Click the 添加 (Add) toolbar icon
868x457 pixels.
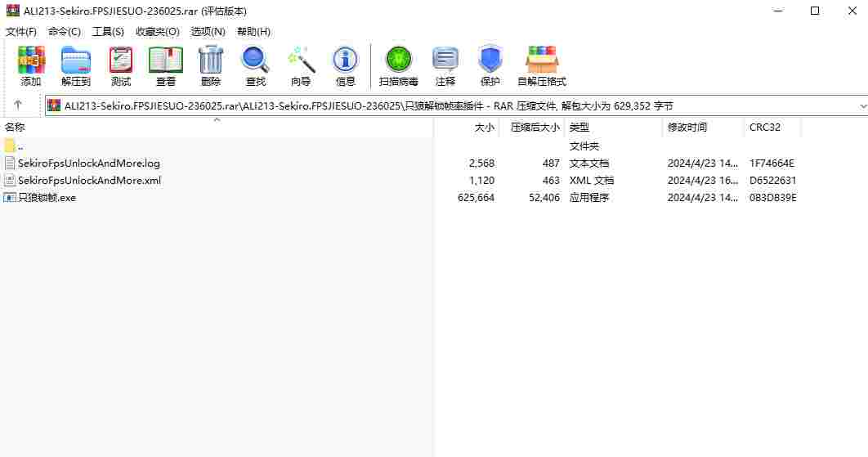[31, 60]
